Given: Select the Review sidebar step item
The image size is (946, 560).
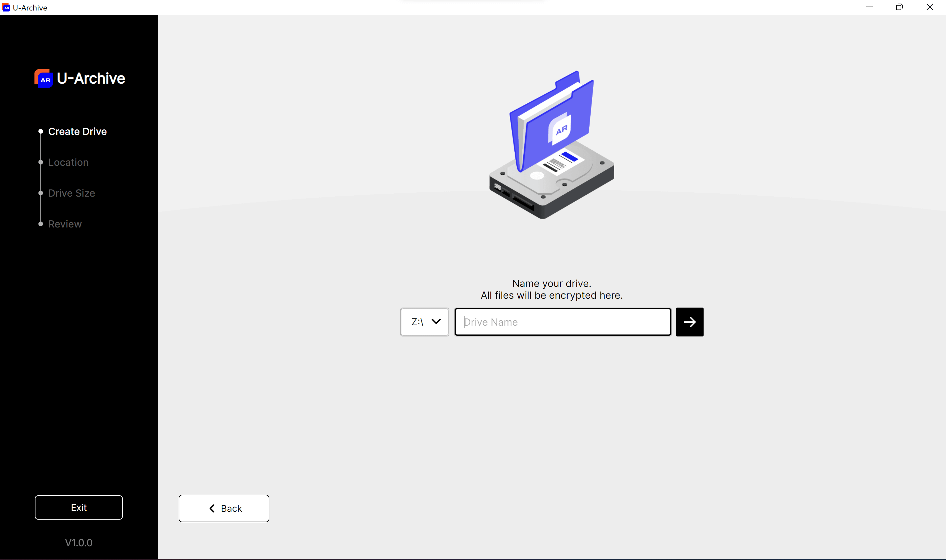Looking at the screenshot, I should click(x=65, y=223).
